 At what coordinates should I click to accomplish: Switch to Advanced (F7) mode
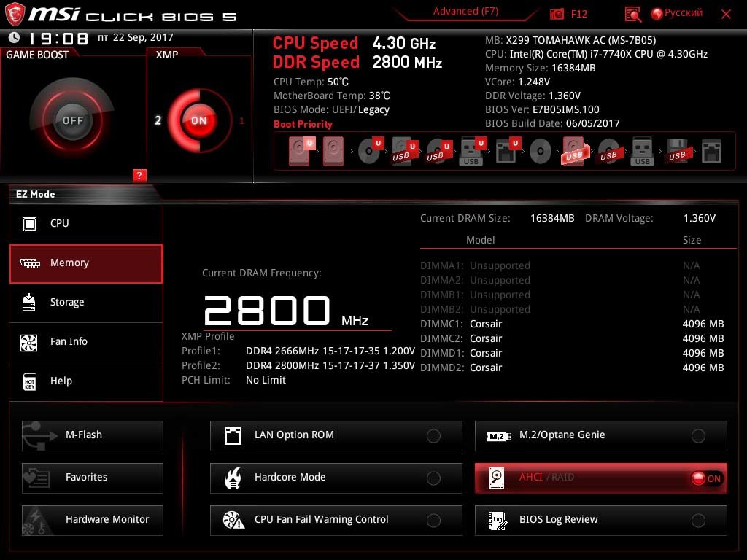(x=465, y=12)
